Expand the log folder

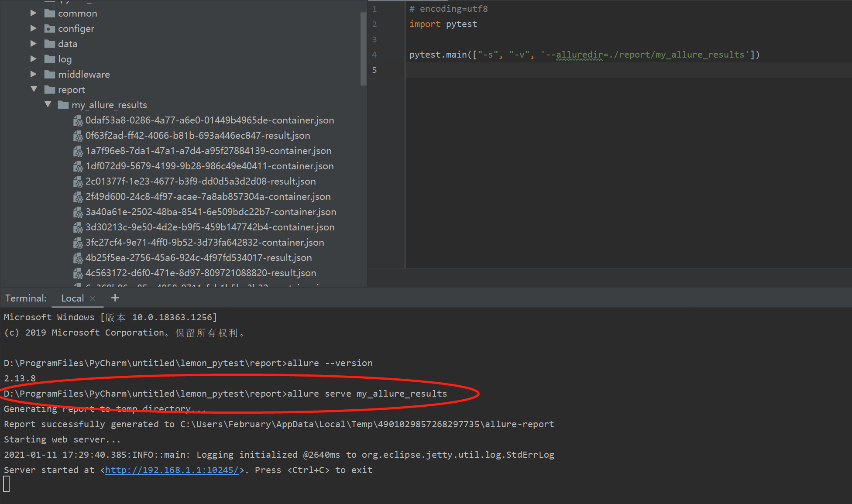coord(34,59)
